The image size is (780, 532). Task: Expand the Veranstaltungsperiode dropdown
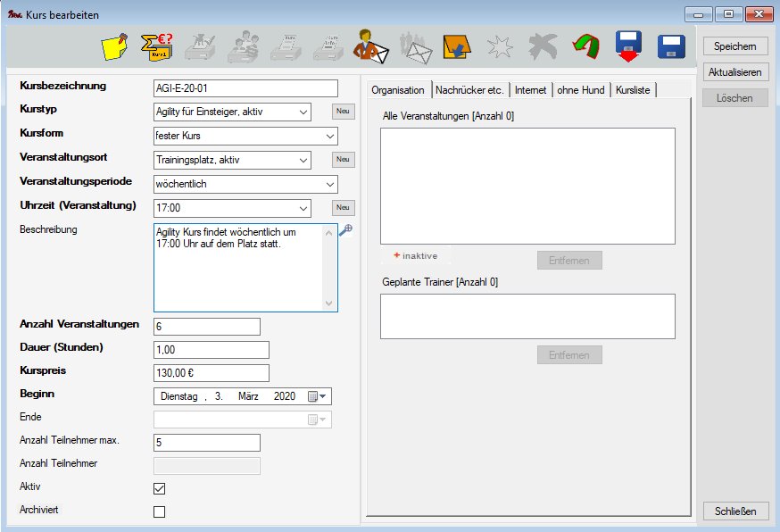coord(330,184)
